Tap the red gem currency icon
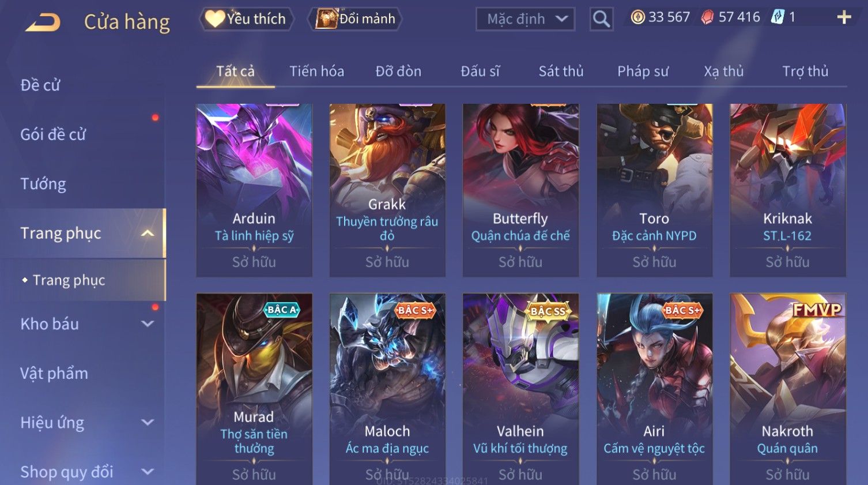The height and width of the screenshot is (485, 868). [x=707, y=17]
